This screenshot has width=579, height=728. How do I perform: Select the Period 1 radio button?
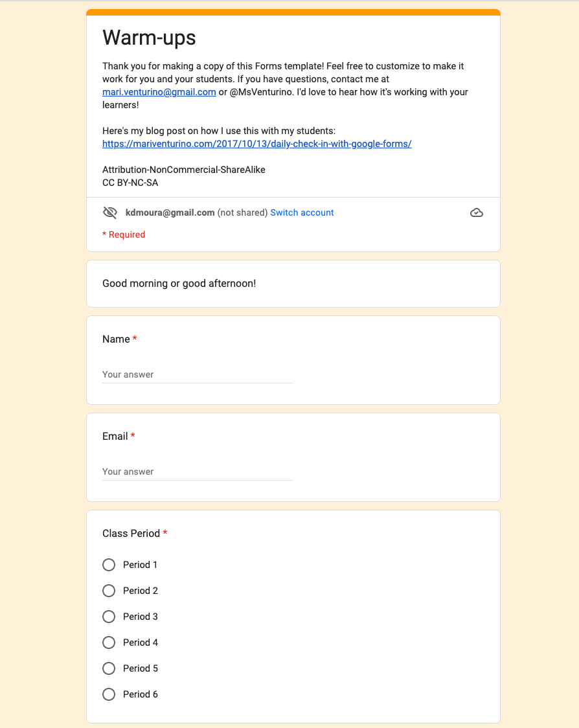pyautogui.click(x=109, y=565)
